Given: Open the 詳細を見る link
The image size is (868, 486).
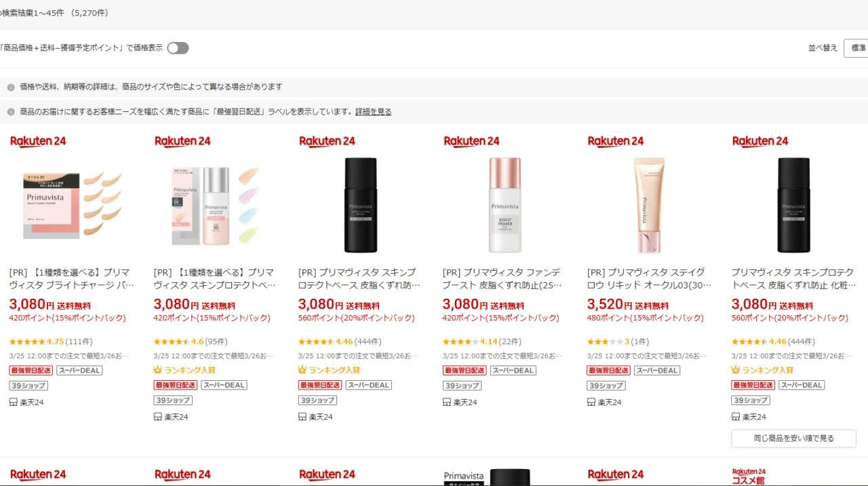Looking at the screenshot, I should [x=374, y=112].
